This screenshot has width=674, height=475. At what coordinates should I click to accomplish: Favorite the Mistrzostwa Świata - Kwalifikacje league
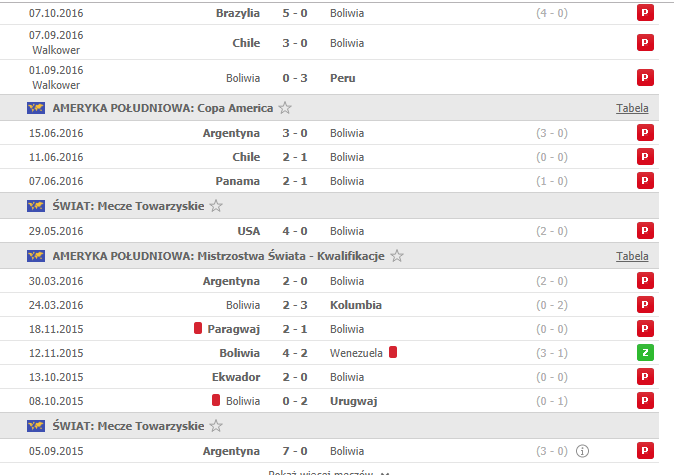click(x=397, y=256)
